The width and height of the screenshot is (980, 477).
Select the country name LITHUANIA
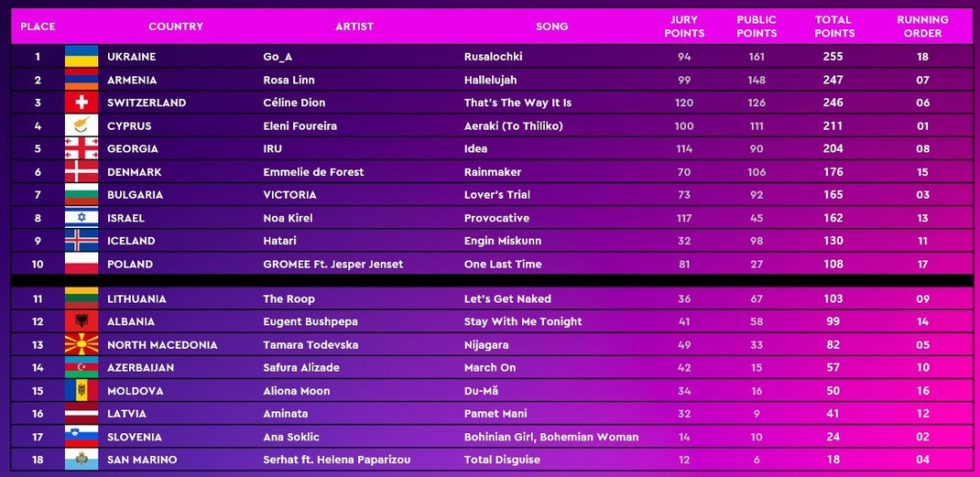click(x=136, y=298)
